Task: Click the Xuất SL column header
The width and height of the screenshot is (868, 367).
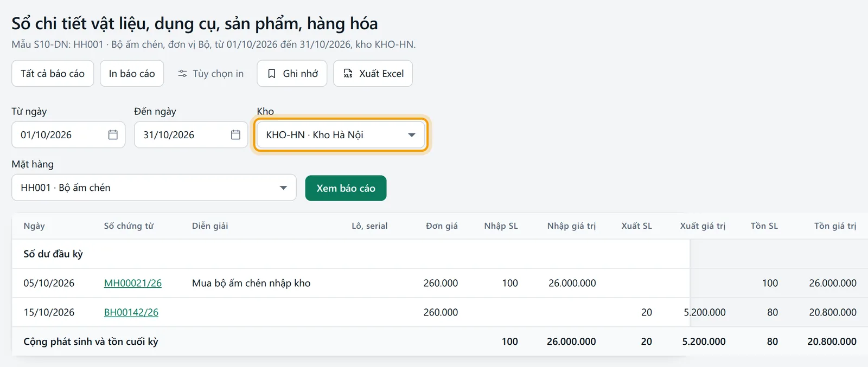Action: 637,226
